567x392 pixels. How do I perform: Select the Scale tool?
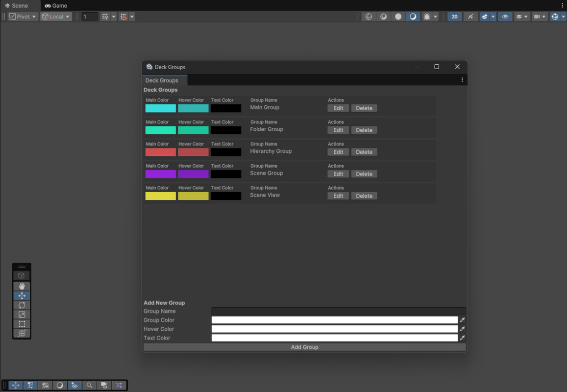(x=22, y=314)
